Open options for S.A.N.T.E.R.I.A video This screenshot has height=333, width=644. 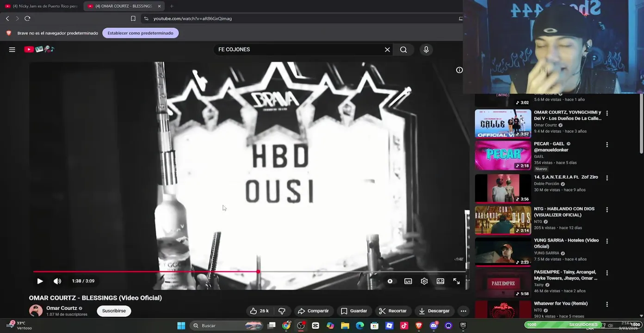click(x=607, y=178)
